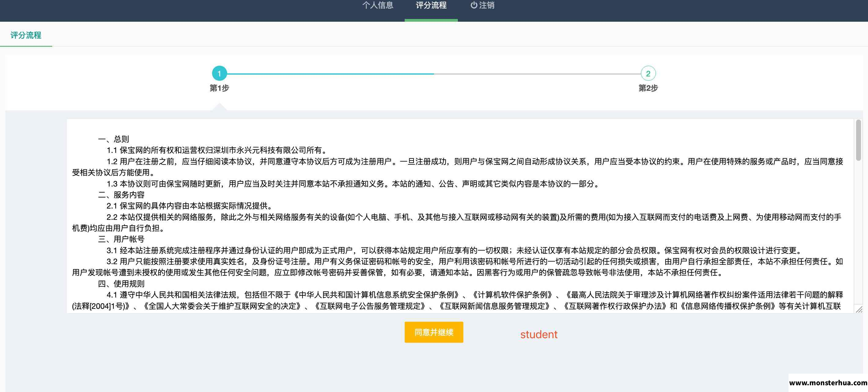Click step 2 circle indicator
Screen dimensions: 868x392
[648, 73]
